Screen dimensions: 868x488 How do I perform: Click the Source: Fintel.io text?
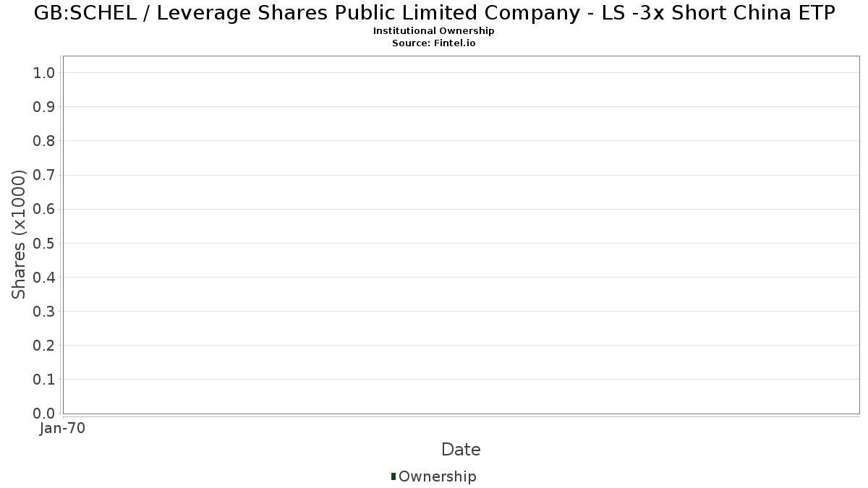(434, 43)
